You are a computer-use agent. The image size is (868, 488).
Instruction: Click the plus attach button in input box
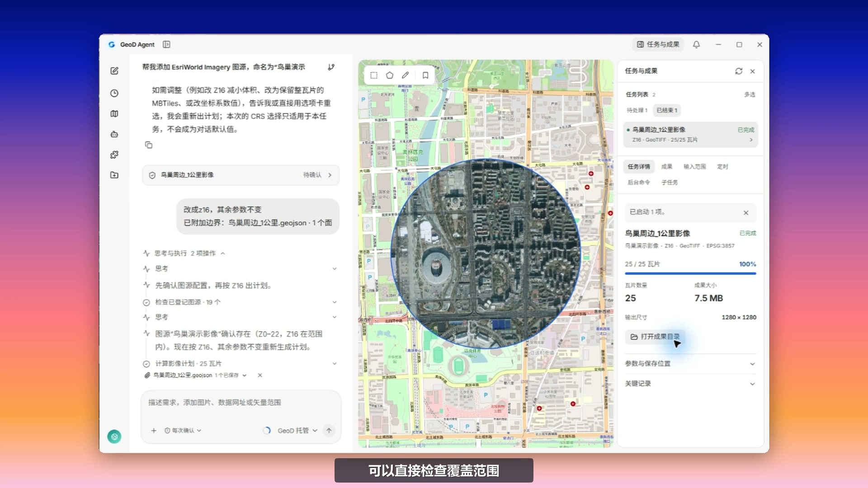point(154,431)
